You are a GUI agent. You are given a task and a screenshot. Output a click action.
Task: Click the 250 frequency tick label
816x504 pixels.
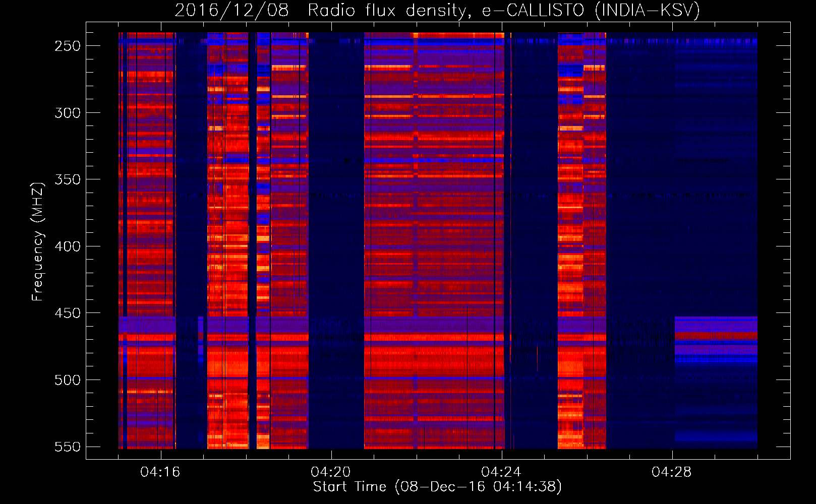tap(68, 46)
